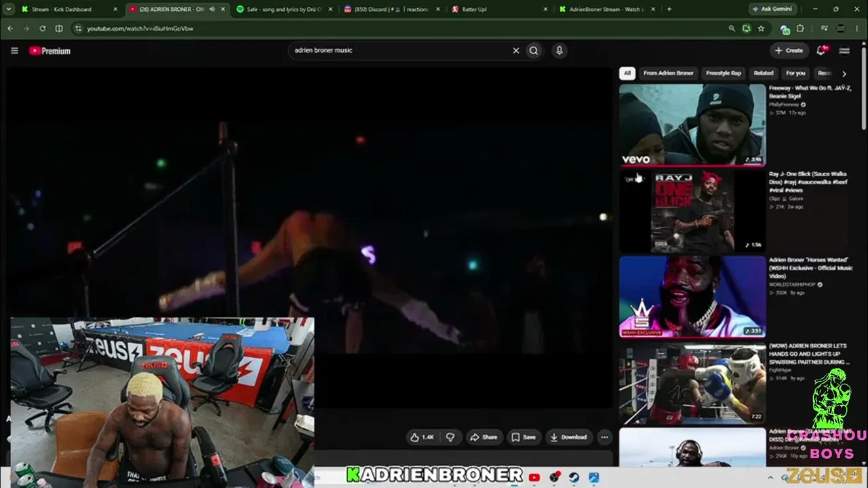Go forward with the browser forward arrow

pos(26,28)
